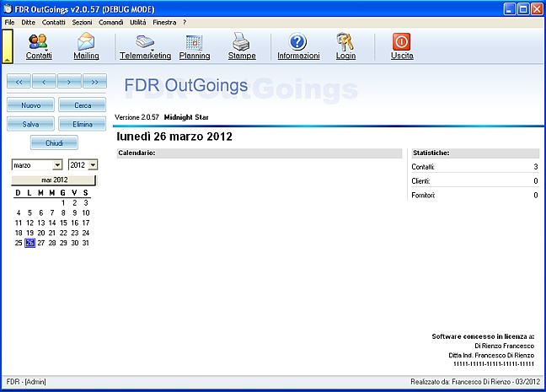Open the Finestra menu

164,22
